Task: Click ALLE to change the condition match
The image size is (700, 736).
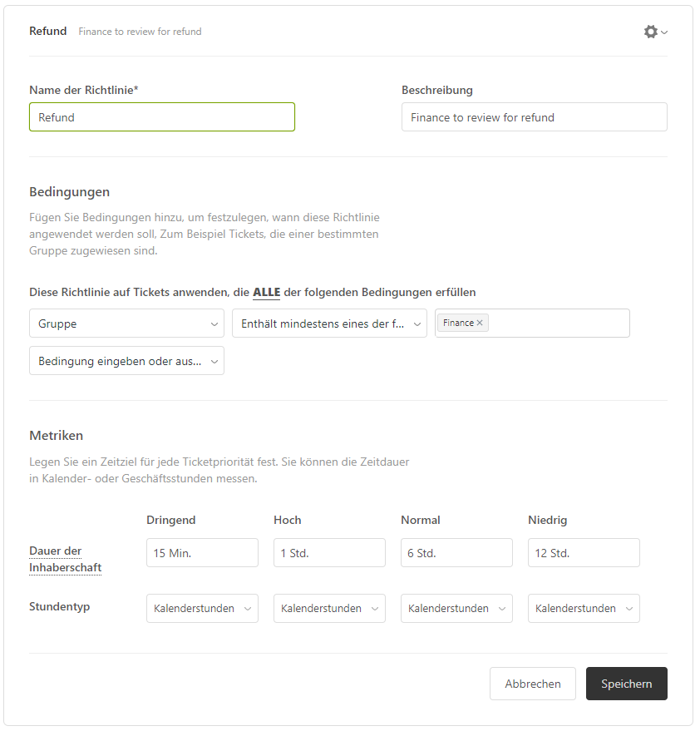Action: (266, 292)
